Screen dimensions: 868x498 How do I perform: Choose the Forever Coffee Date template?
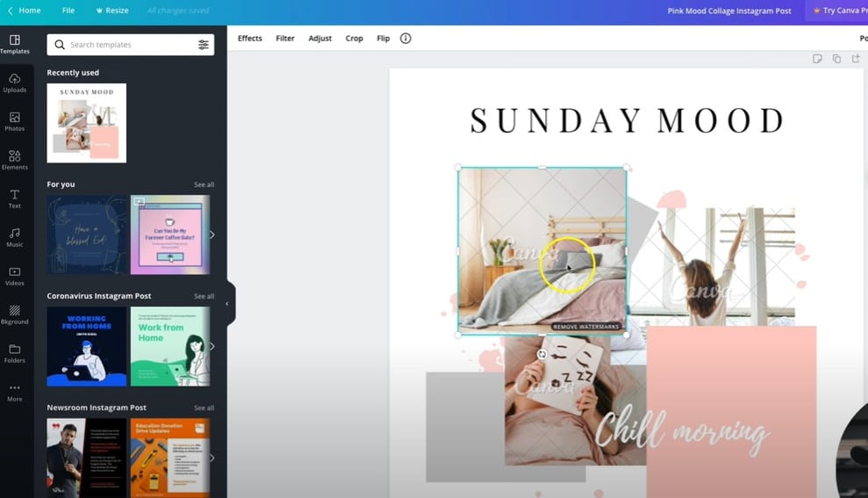tap(170, 235)
